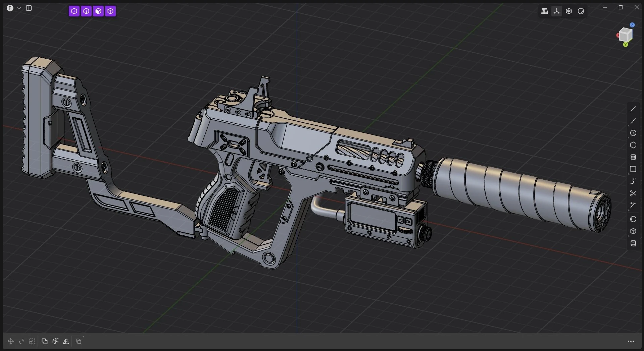Expand the dropdown arrow beside the app logo
This screenshot has height=351, width=644.
(19, 8)
